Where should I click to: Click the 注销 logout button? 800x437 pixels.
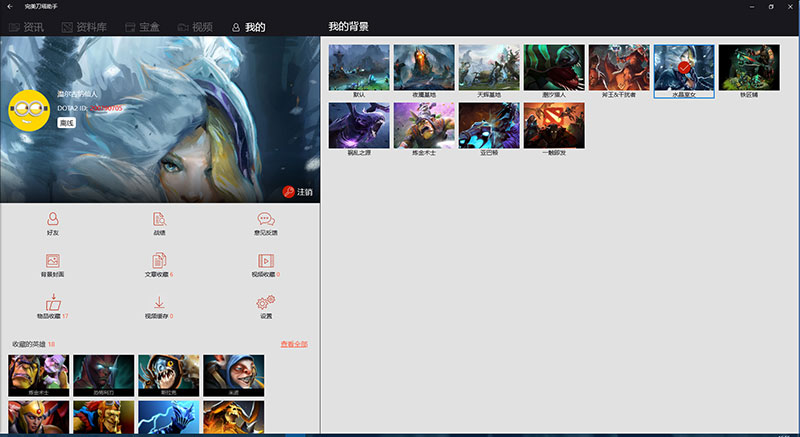click(x=297, y=192)
